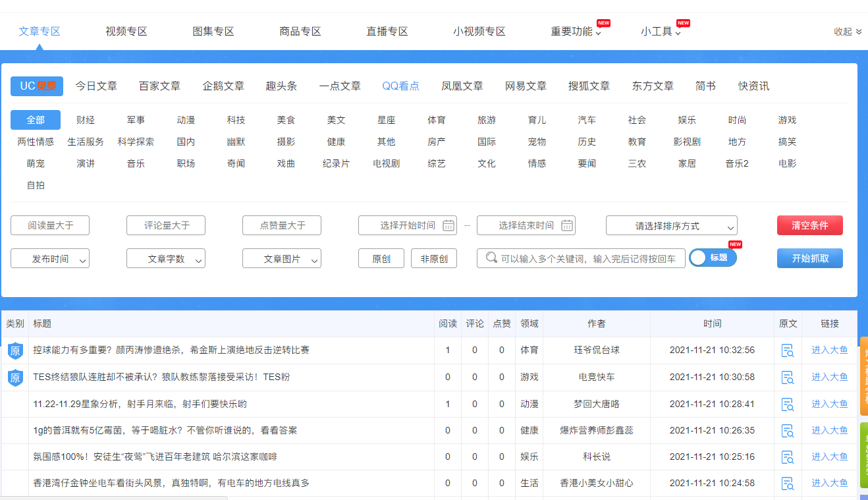
Task: Open original text icon for 珏爷侃台球 row
Action: [x=787, y=350]
